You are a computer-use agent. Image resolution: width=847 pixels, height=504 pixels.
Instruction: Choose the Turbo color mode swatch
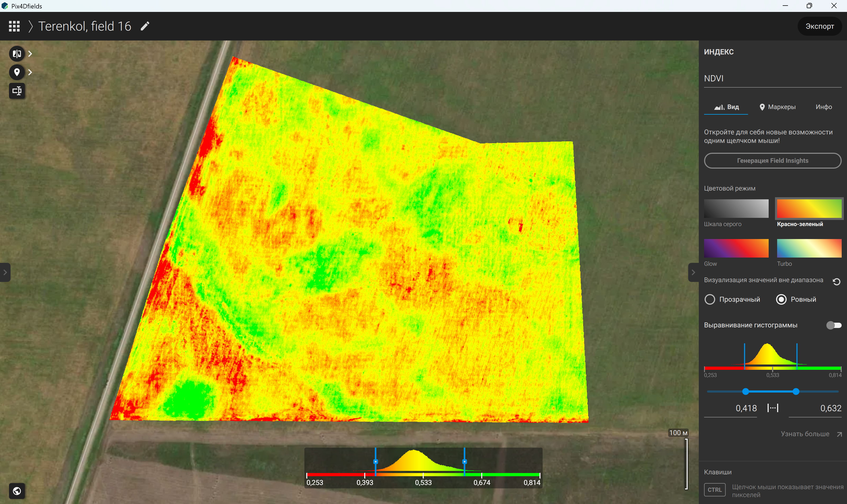pos(809,248)
